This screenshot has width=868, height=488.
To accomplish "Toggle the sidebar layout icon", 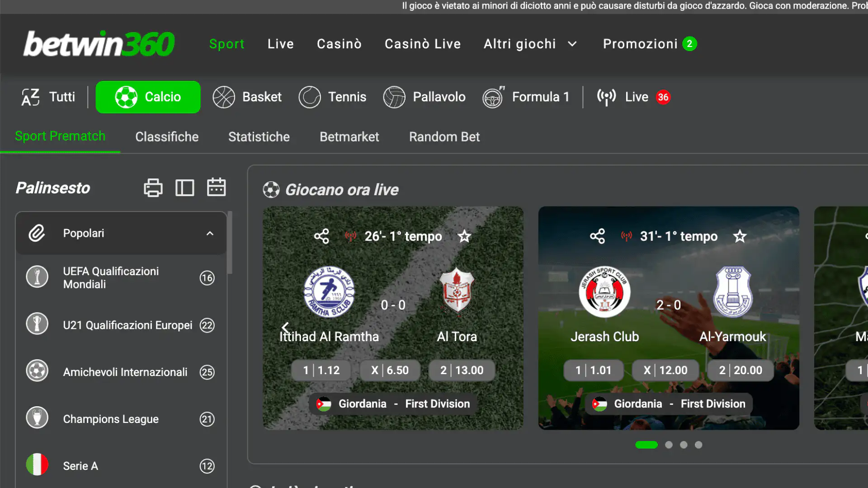I will (184, 188).
